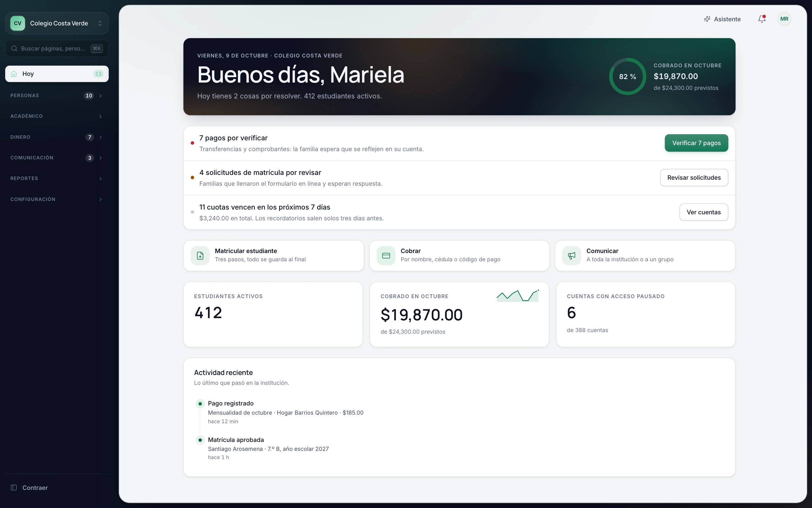Open the Cobrar quick action title

pos(410,251)
